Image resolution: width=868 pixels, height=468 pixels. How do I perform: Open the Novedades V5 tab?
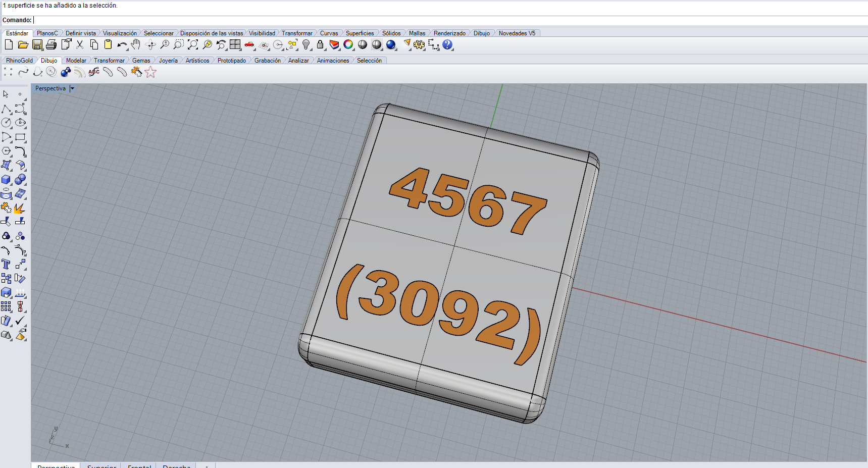click(517, 33)
